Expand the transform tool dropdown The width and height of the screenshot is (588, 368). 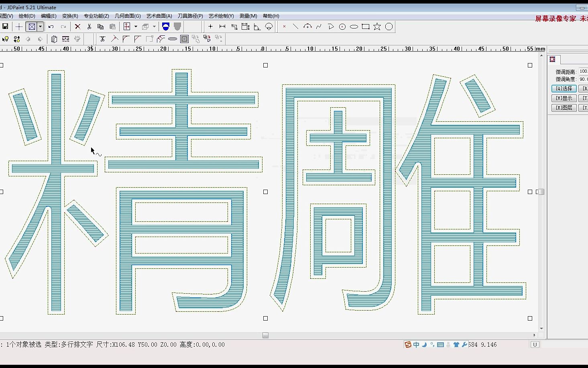(x=136, y=27)
